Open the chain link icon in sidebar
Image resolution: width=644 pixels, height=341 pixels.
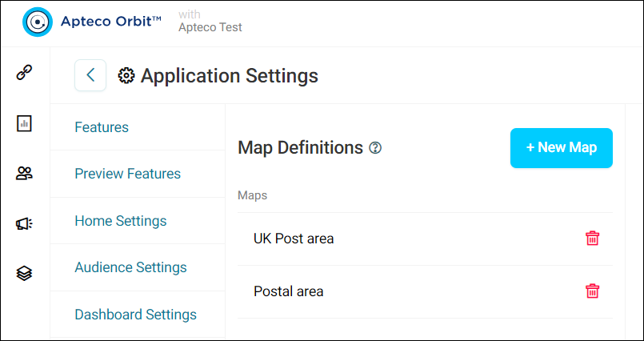pos(24,73)
